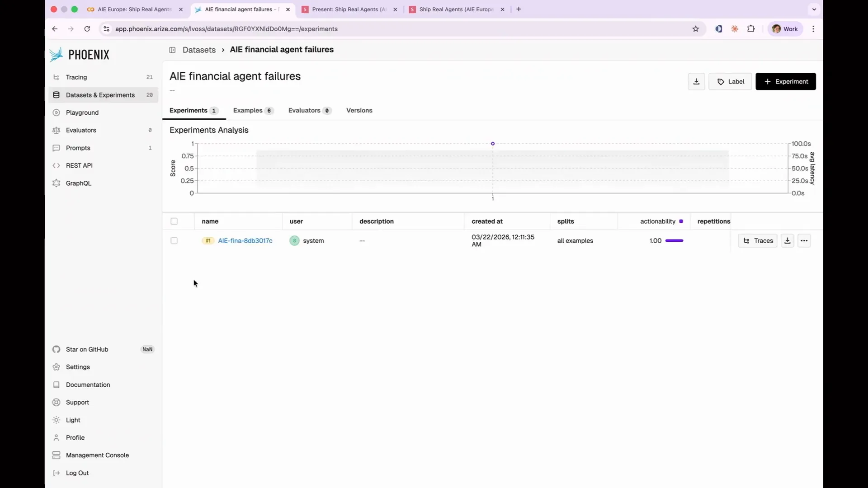Click the actionability column color dot
868x488 pixels.
pyautogui.click(x=681, y=221)
